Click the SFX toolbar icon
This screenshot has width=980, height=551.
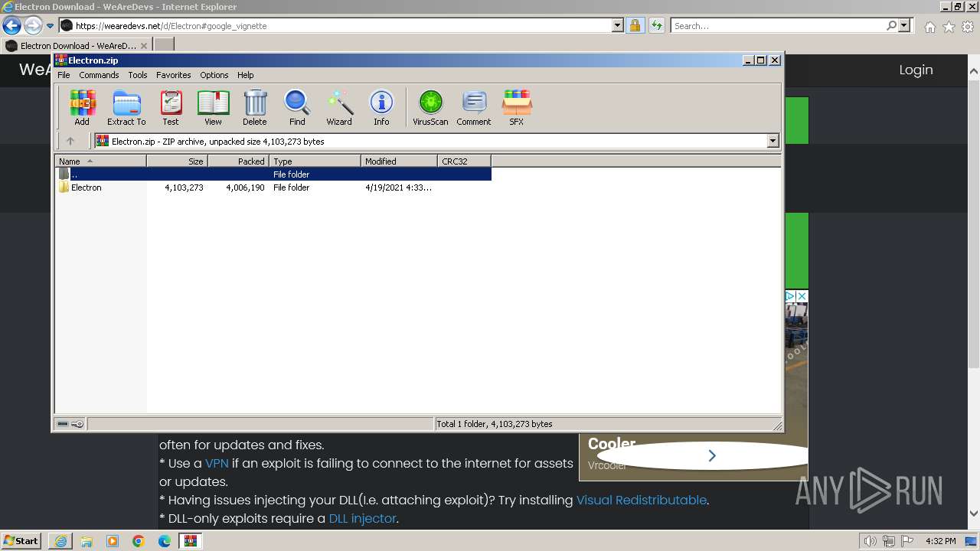pos(517,107)
